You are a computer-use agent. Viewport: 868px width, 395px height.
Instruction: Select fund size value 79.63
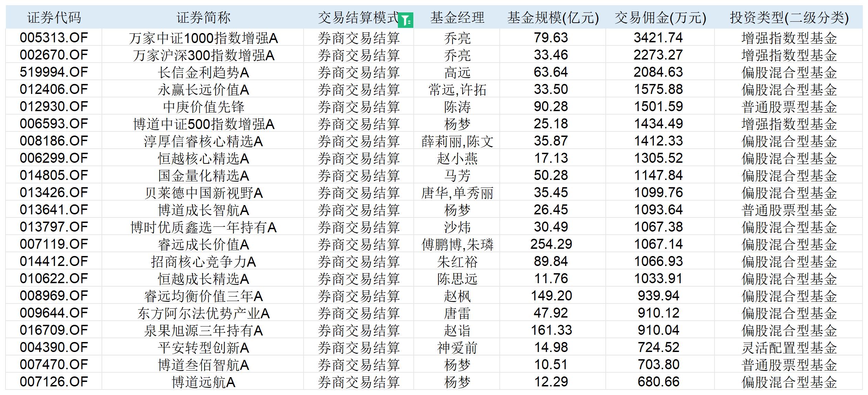tap(551, 38)
